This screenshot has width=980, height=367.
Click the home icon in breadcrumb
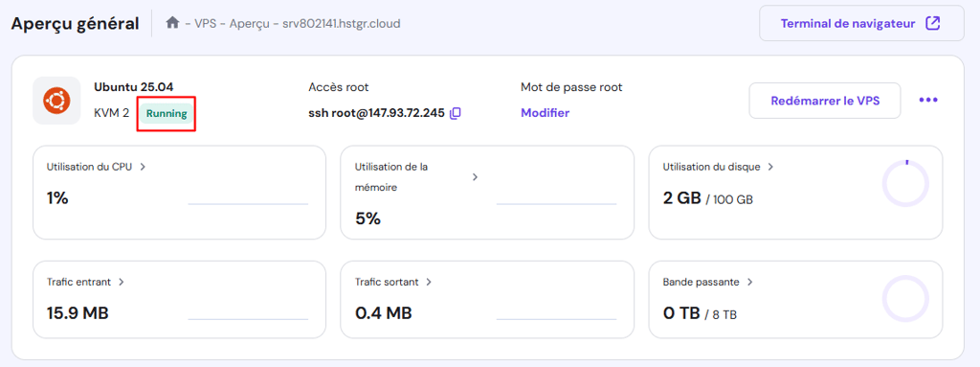coord(172,23)
